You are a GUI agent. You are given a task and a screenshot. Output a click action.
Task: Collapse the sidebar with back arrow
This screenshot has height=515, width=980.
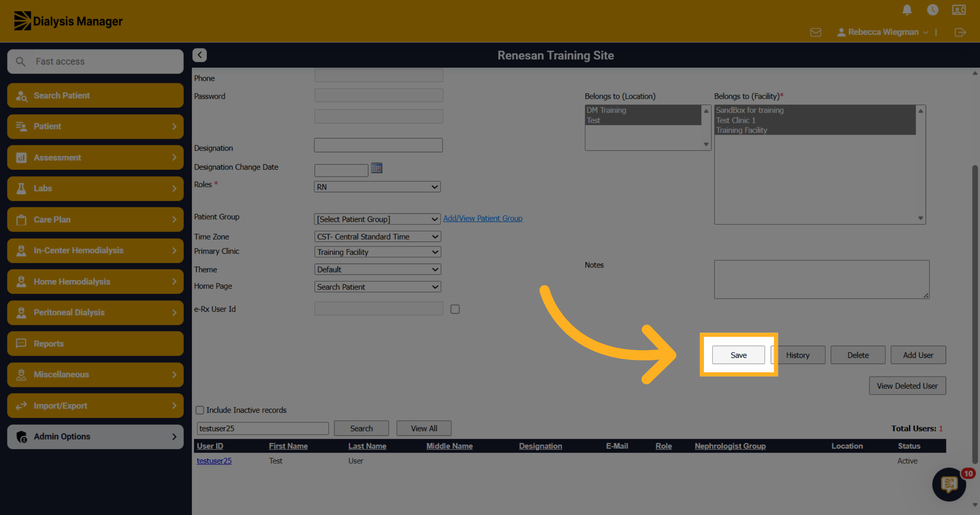click(x=200, y=55)
